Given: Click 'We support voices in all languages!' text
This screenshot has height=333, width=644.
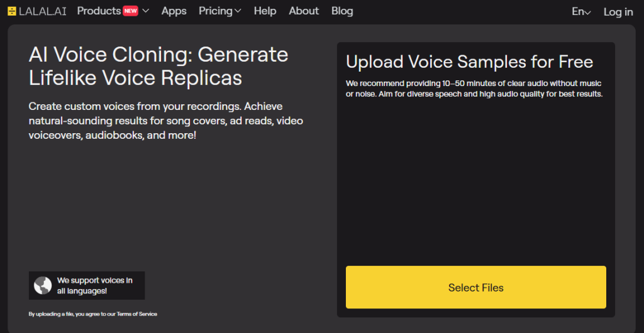Looking at the screenshot, I should [95, 286].
